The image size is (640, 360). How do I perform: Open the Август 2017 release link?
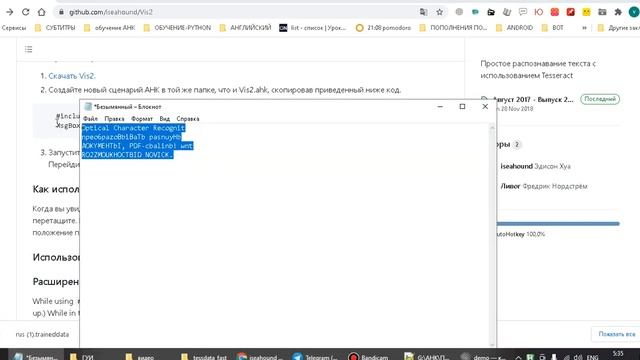coord(533,99)
